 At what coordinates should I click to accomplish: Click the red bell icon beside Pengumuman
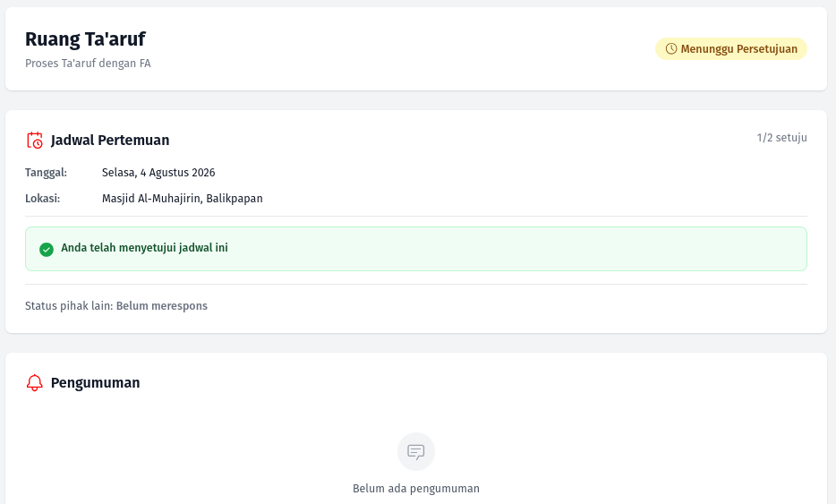click(35, 382)
